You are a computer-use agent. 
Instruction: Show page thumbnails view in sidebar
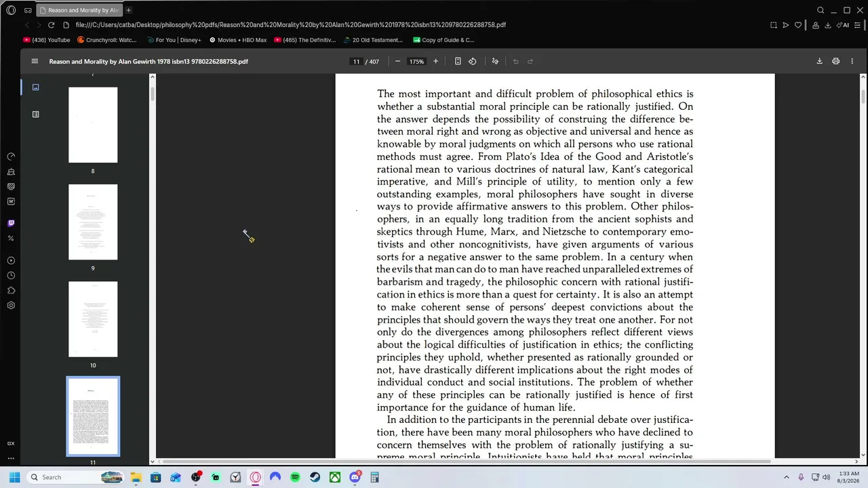pyautogui.click(x=35, y=87)
